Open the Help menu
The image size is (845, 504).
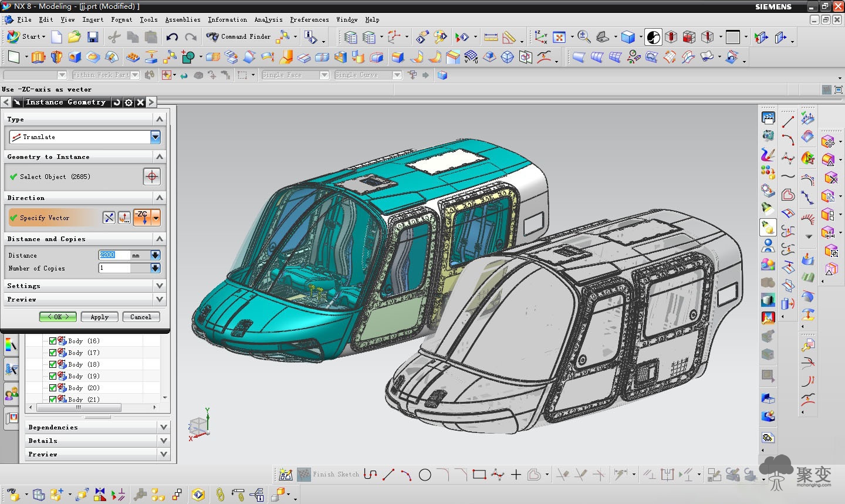(x=372, y=19)
